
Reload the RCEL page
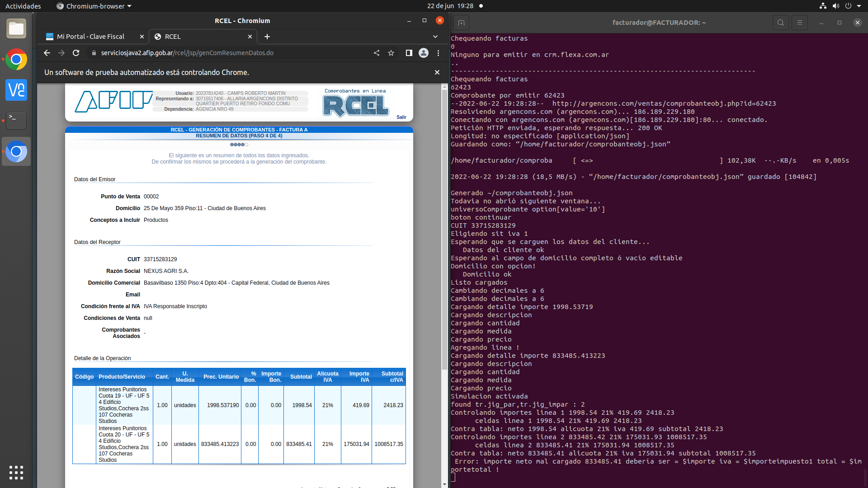pos(76,53)
